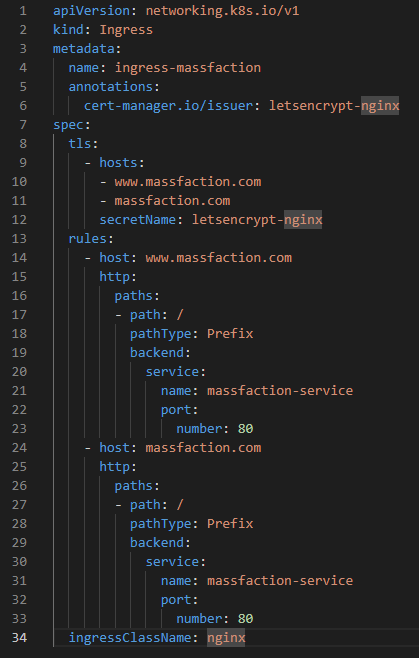419x658 pixels.
Task: Click the apiVersion key on line 1
Action: click(92, 10)
